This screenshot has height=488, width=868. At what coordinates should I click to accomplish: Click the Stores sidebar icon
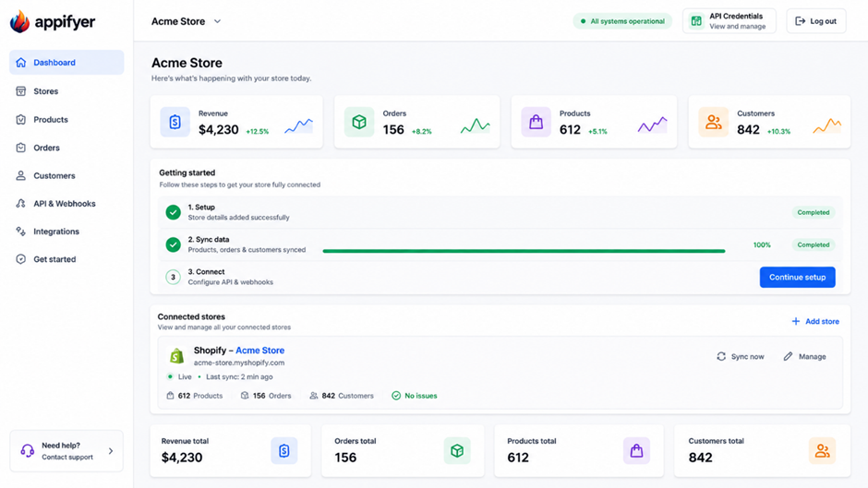(21, 91)
